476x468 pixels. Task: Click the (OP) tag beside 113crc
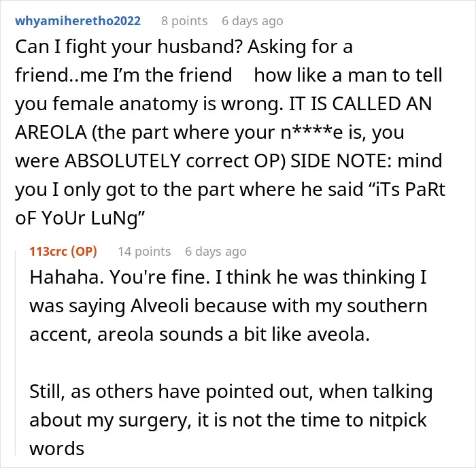point(84,252)
